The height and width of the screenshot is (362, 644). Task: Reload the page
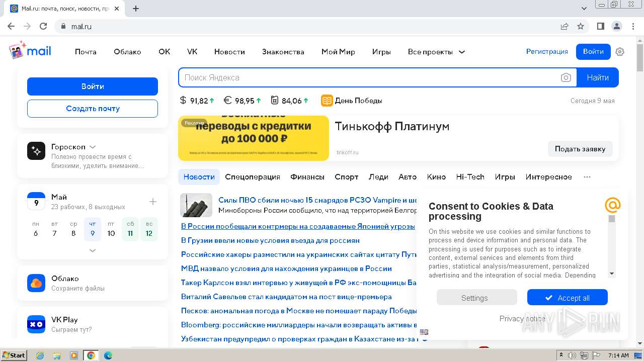click(43, 26)
